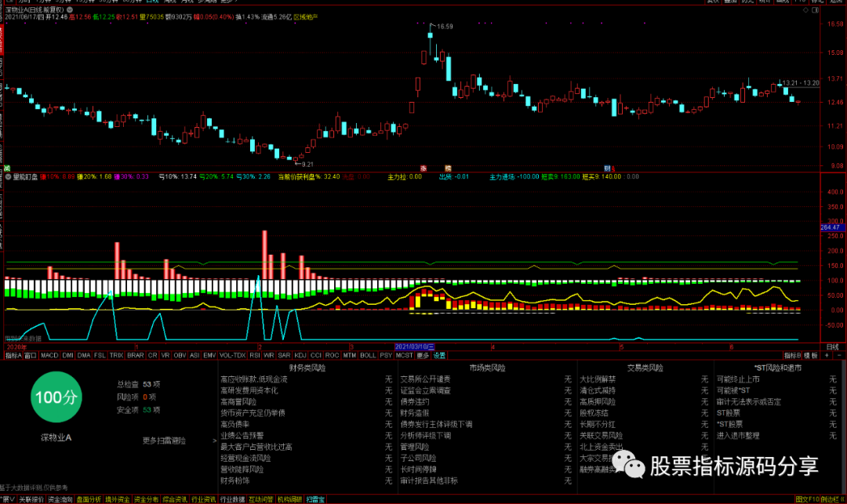Select the EMV indicator tab
Image resolution: width=847 pixels, height=504 pixels.
click(209, 356)
